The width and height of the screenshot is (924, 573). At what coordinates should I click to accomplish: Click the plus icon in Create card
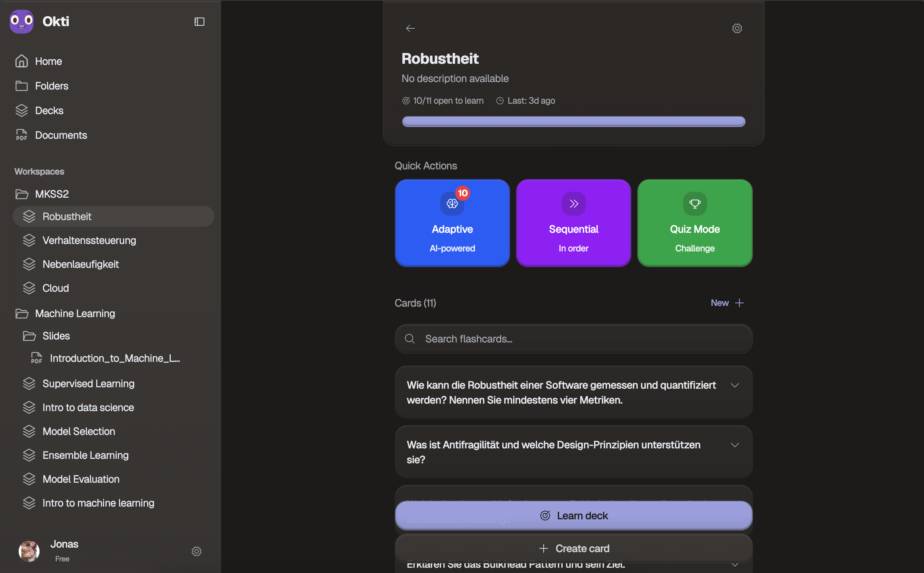543,548
